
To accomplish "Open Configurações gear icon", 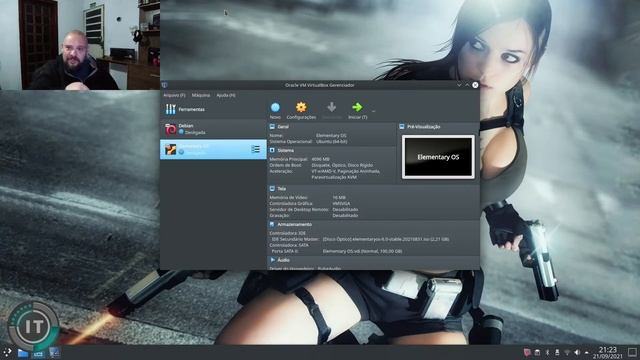I will (301, 107).
